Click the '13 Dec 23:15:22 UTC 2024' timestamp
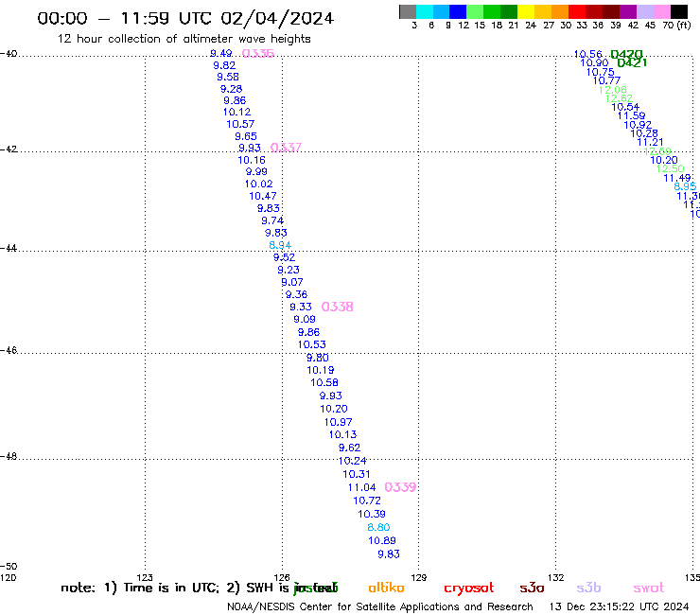Viewport: 700px width, 615px height. click(x=619, y=606)
